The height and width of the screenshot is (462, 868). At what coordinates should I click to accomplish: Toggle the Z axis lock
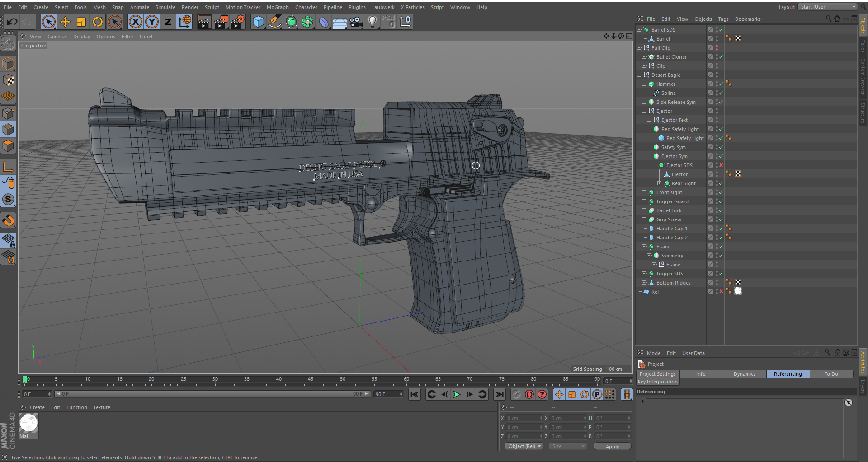tap(168, 22)
